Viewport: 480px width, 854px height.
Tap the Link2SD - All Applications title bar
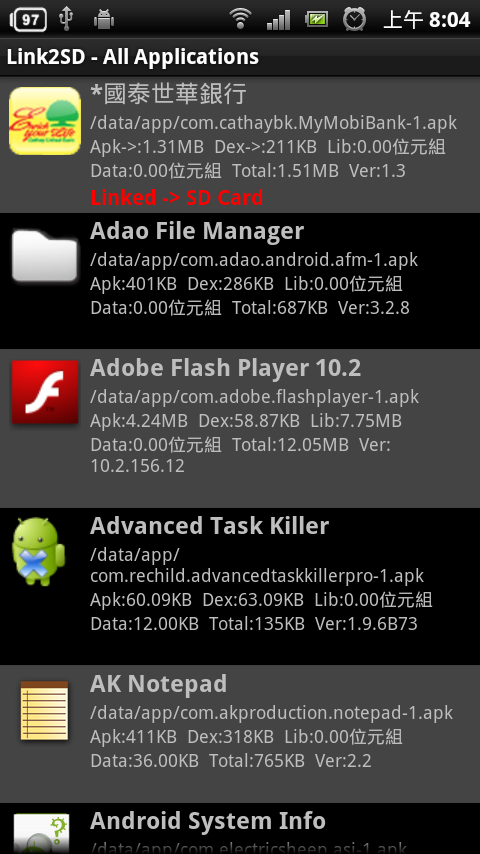pos(240,57)
